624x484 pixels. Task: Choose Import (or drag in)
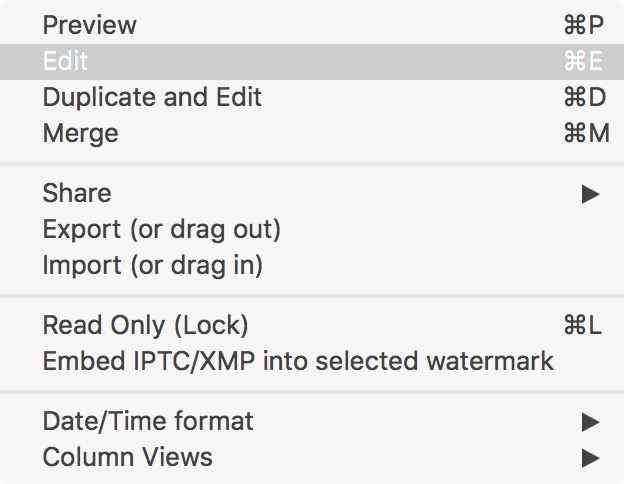tap(152, 265)
